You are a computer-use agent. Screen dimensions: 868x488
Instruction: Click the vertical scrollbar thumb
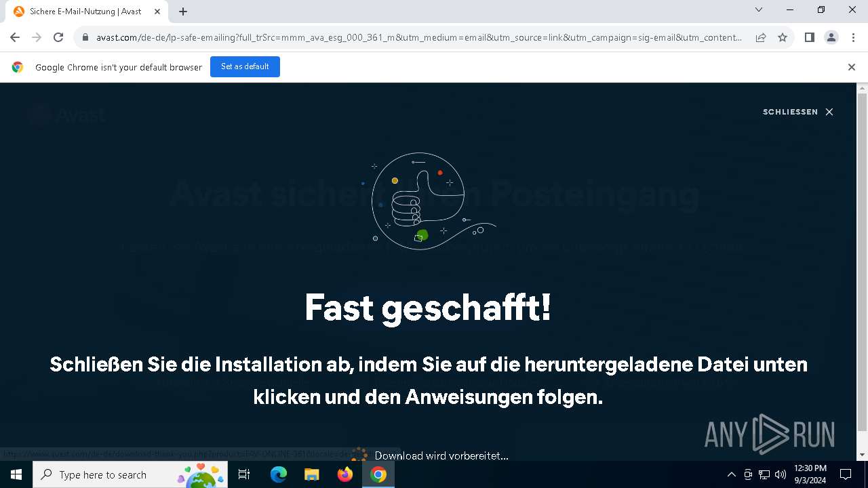pyautogui.click(x=863, y=262)
